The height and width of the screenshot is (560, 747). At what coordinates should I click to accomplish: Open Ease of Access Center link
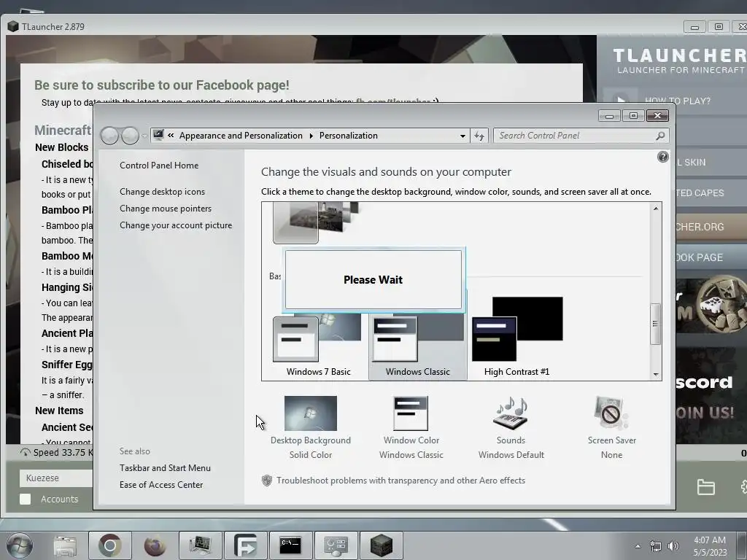[161, 485]
